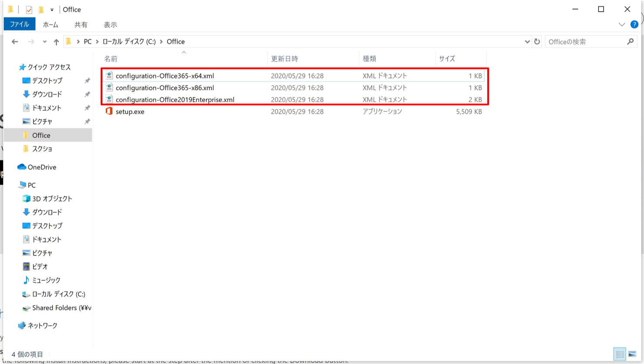644x364 pixels.
Task: Click Office in the address path
Action: (x=175, y=41)
